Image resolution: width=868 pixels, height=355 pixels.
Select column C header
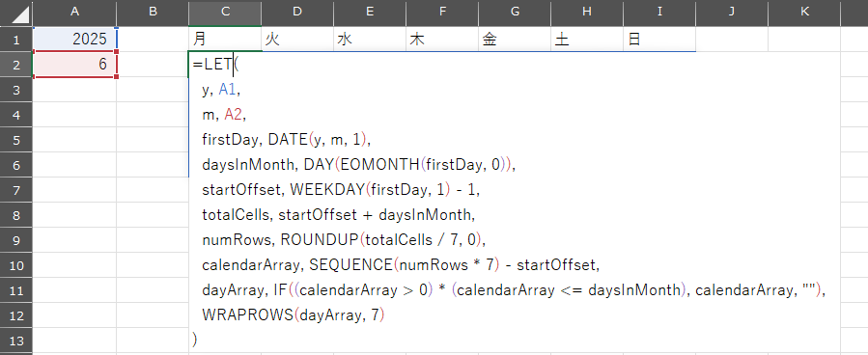click(x=225, y=14)
